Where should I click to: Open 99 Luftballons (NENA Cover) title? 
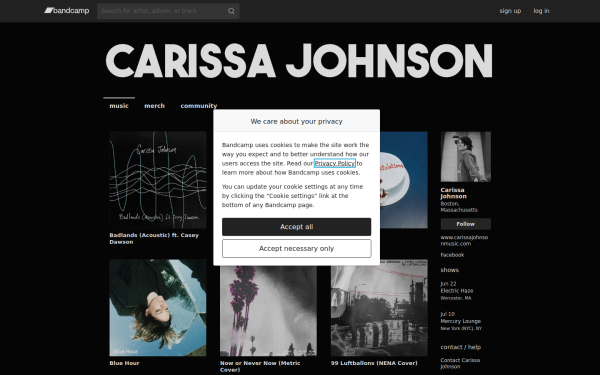(x=374, y=363)
